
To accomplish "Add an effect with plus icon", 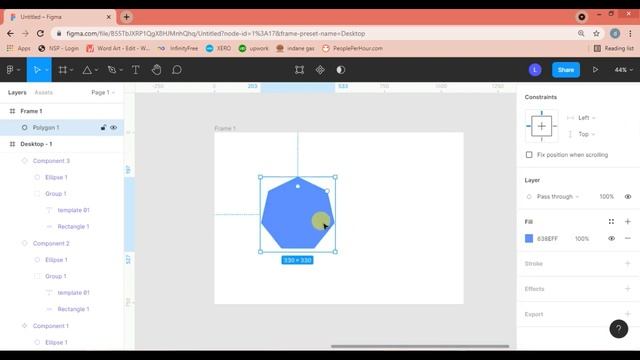I will (627, 289).
